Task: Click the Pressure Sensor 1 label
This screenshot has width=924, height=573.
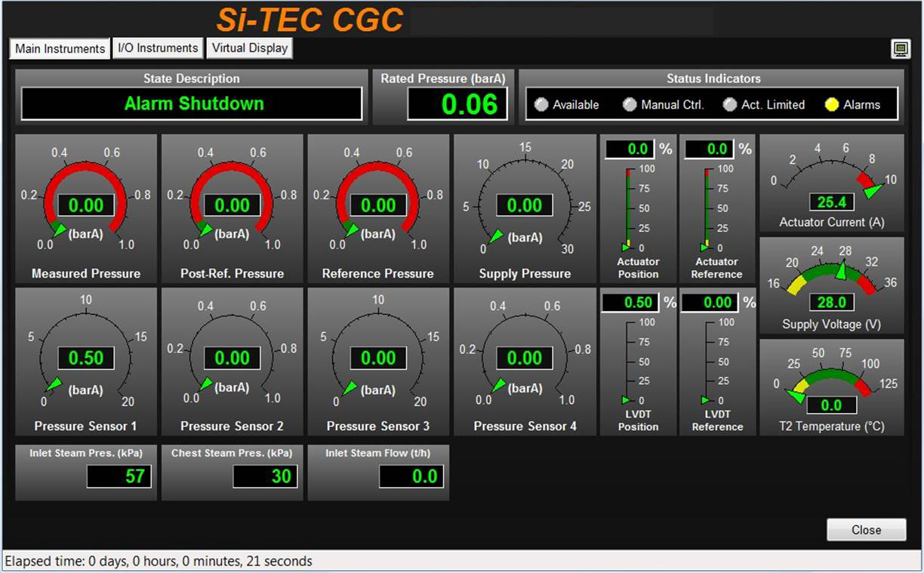Action: pos(86,426)
